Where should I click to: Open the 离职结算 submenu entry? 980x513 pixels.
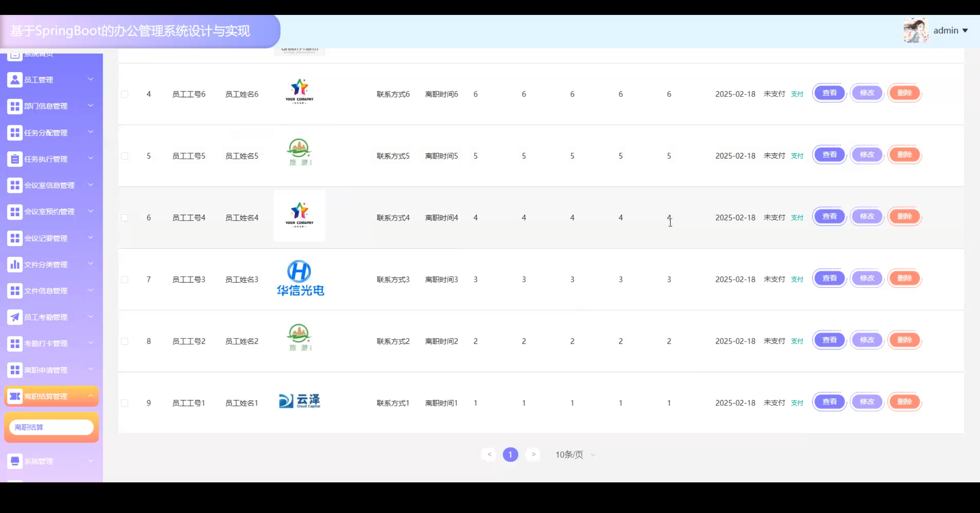(51, 427)
